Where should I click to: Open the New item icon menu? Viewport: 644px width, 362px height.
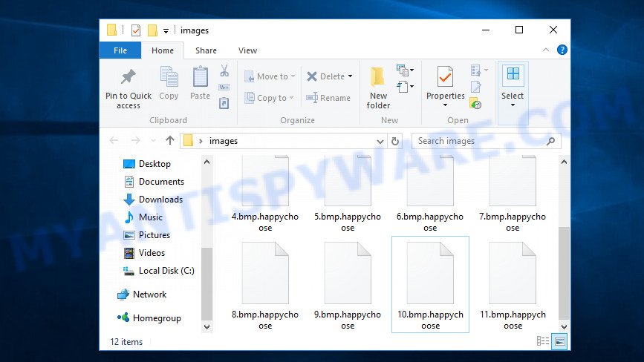(405, 70)
